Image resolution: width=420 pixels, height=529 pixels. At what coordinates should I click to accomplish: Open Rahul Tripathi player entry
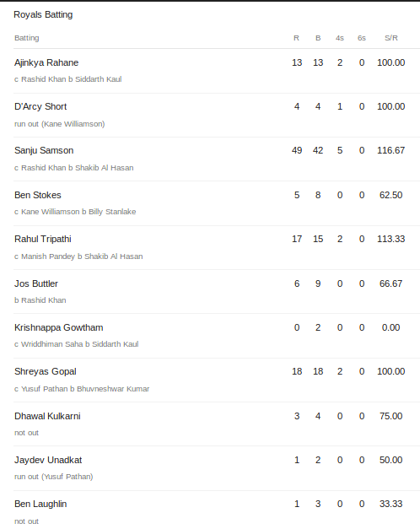coord(43,239)
